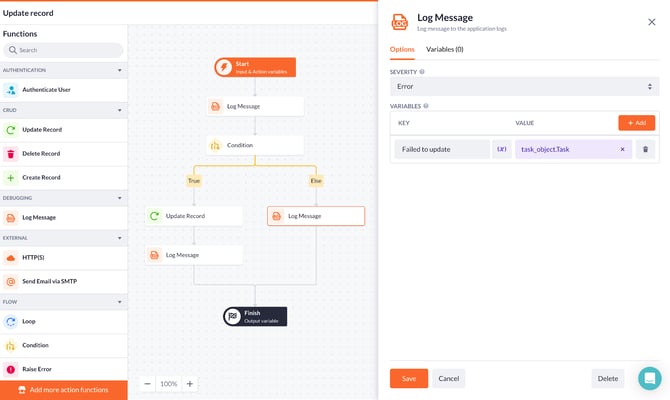Collapse the CRUD section
Image resolution: width=670 pixels, height=400 pixels.
click(120, 110)
